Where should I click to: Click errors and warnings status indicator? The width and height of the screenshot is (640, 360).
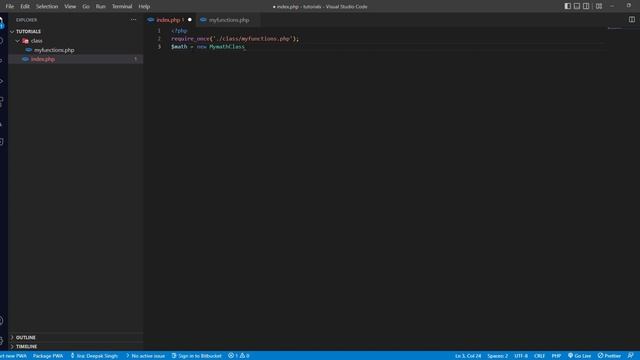239,356
